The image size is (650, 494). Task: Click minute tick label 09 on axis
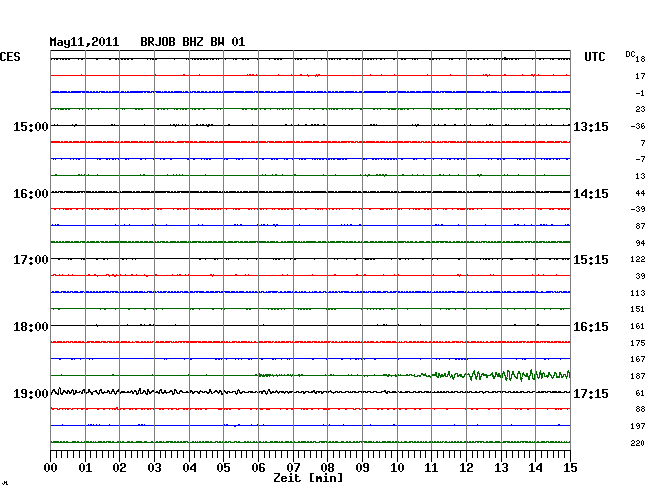click(x=362, y=467)
